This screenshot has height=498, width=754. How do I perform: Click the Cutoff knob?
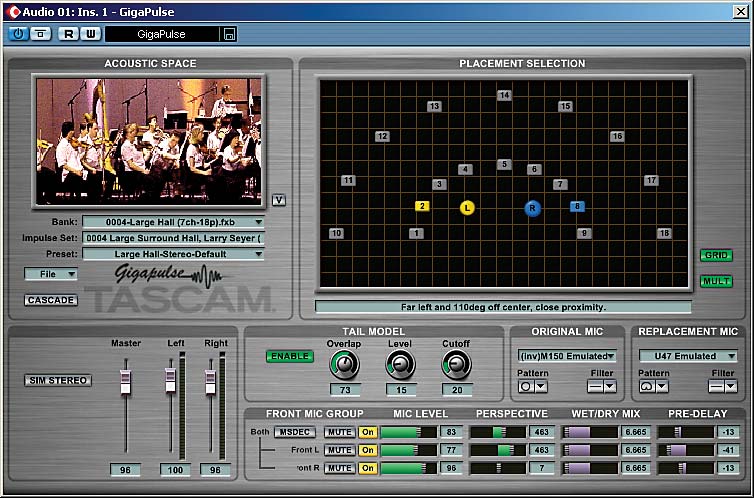[x=456, y=364]
